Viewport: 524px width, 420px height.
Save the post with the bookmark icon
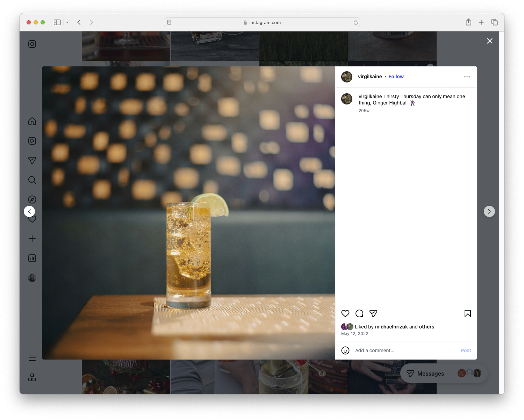click(x=467, y=313)
